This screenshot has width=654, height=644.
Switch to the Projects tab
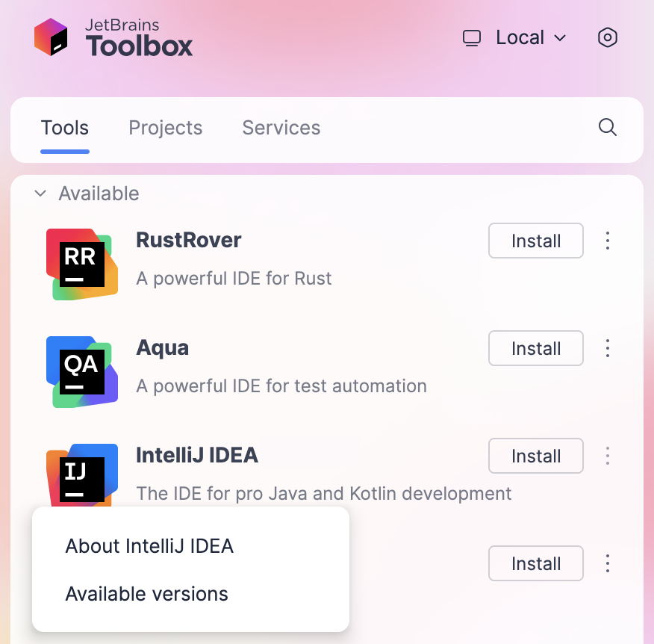[165, 128]
